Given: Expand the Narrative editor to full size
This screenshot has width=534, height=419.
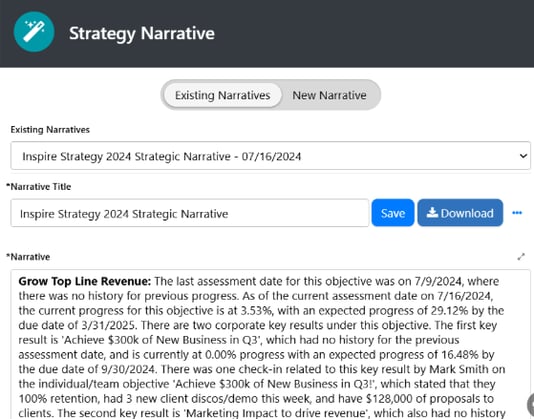Looking at the screenshot, I should (x=521, y=257).
